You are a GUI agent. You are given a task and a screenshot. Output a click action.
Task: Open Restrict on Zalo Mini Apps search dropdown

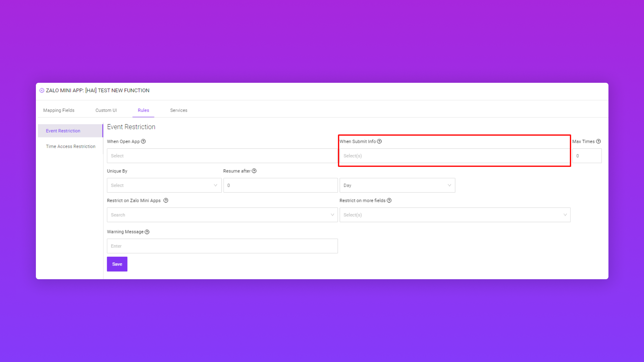[x=222, y=215]
